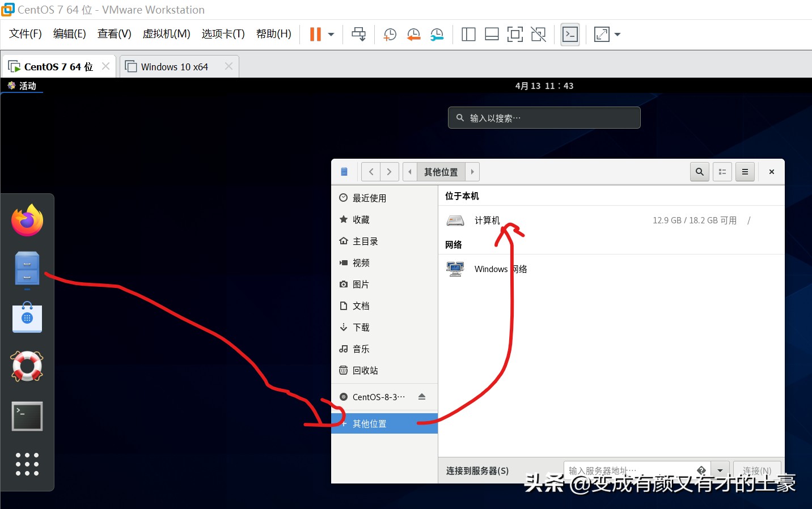The width and height of the screenshot is (812, 509).
Task: Open 音乐 folder in sidebar
Action: [x=384, y=349]
